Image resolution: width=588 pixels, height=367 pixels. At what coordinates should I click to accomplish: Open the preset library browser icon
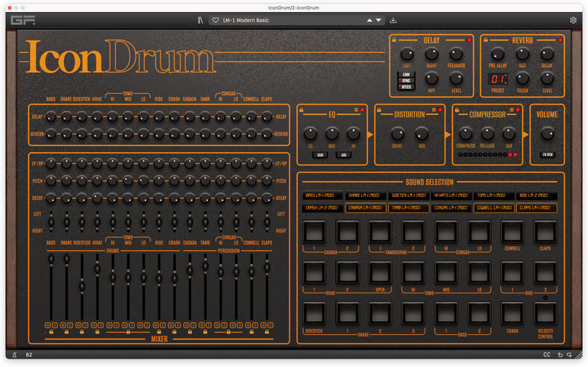(x=200, y=20)
